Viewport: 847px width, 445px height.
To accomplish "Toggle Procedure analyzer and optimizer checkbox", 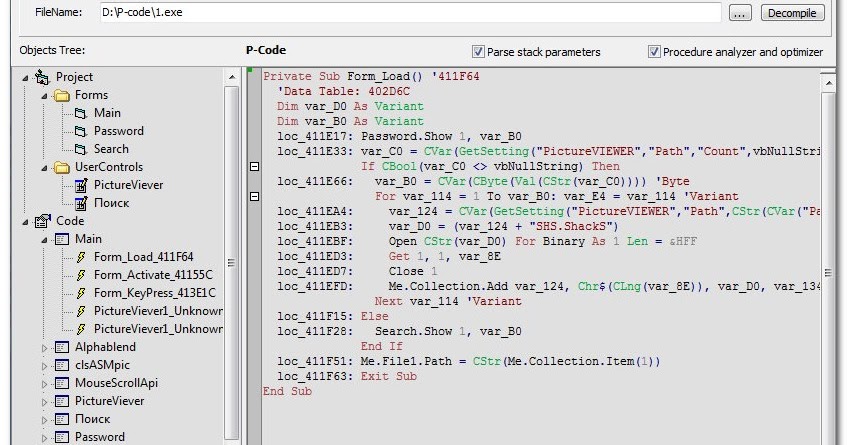I will coord(654,52).
